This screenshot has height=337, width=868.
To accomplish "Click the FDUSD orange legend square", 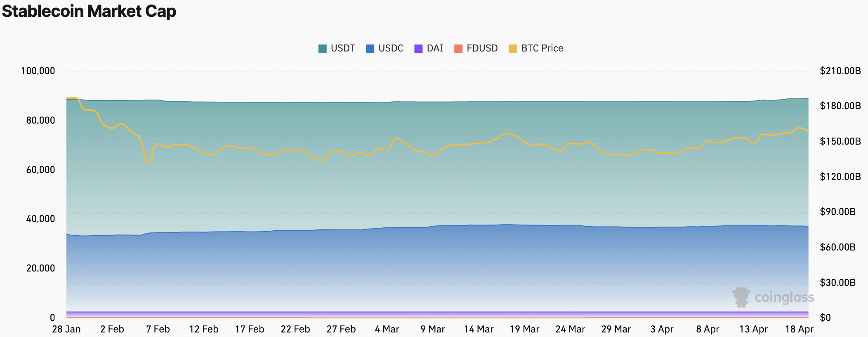I will pyautogui.click(x=458, y=49).
